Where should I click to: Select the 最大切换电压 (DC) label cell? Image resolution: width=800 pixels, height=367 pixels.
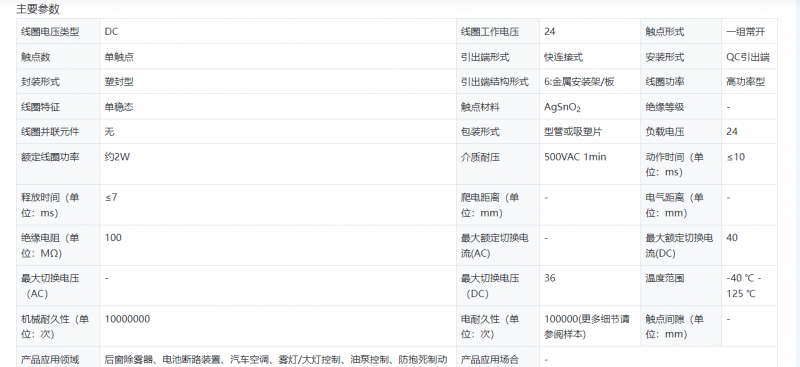pyautogui.click(x=497, y=286)
